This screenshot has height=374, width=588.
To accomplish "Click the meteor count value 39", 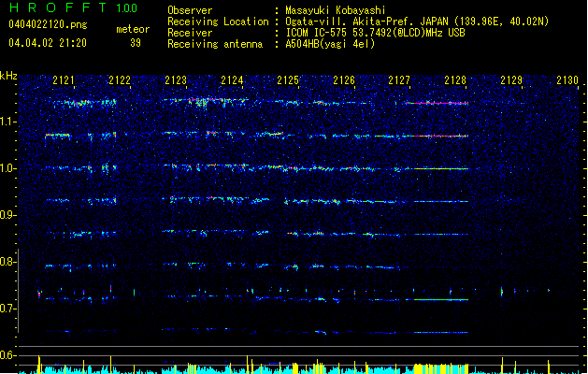I will pos(136,43).
